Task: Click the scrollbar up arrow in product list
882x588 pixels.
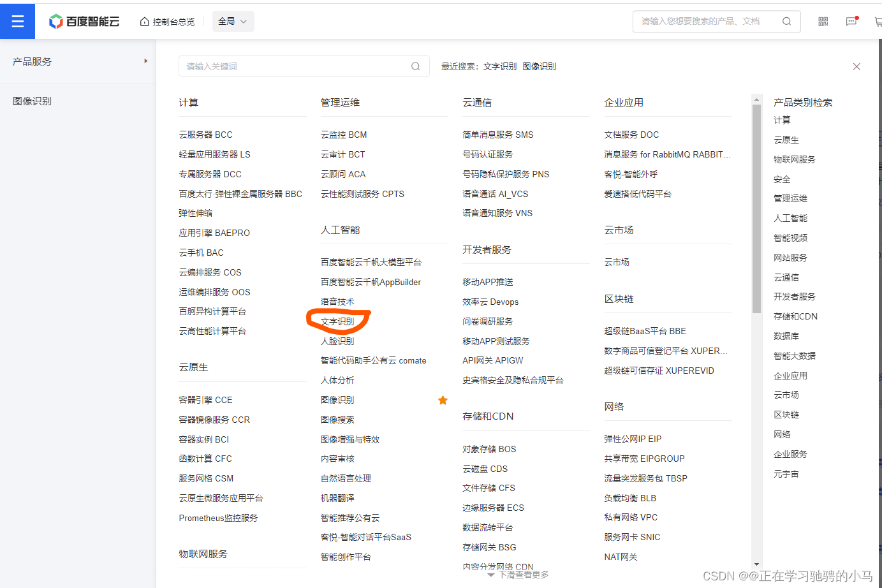Action: coord(757,99)
